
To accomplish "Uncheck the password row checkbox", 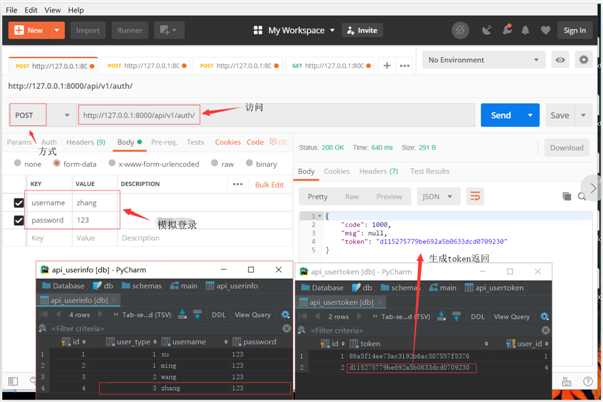I will coord(18,220).
